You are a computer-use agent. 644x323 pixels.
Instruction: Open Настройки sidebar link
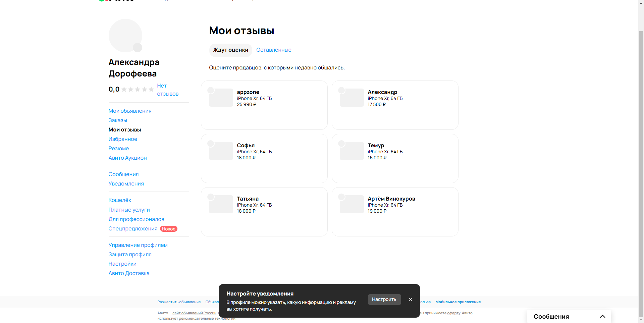coord(122,264)
